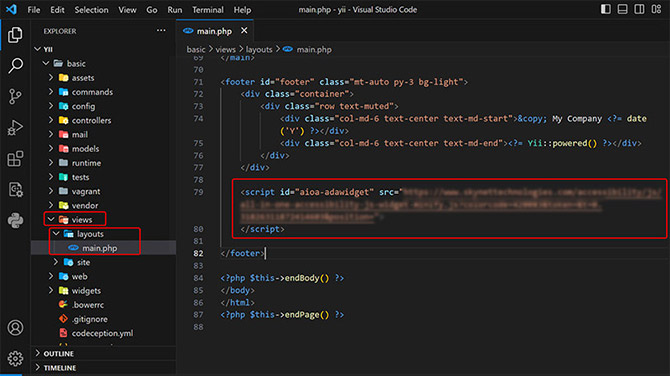Close the main.php editor tab

pos(244,30)
